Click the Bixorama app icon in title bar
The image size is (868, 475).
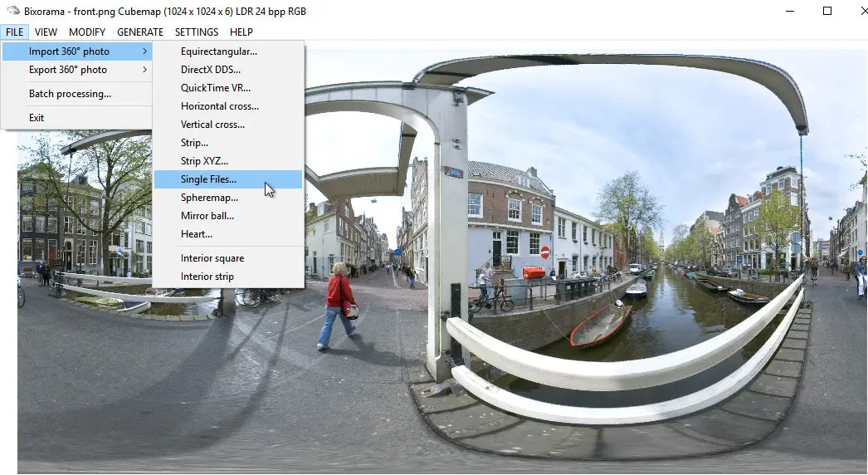[12, 11]
